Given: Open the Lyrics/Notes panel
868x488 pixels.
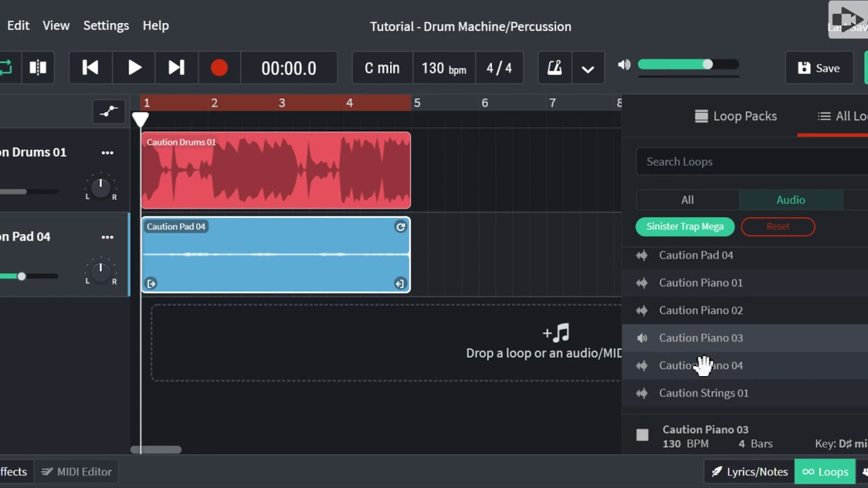Looking at the screenshot, I should (749, 472).
